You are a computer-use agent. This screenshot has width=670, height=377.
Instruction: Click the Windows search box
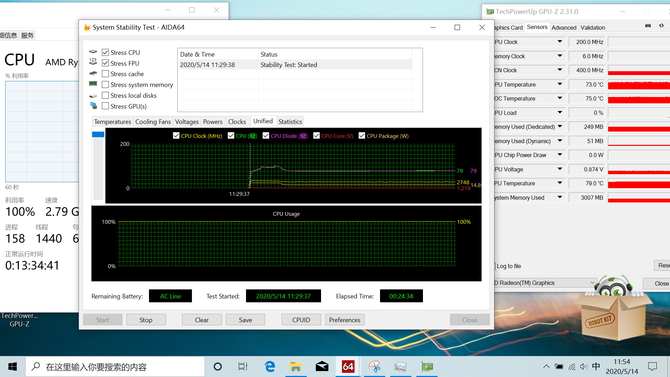coord(115,366)
